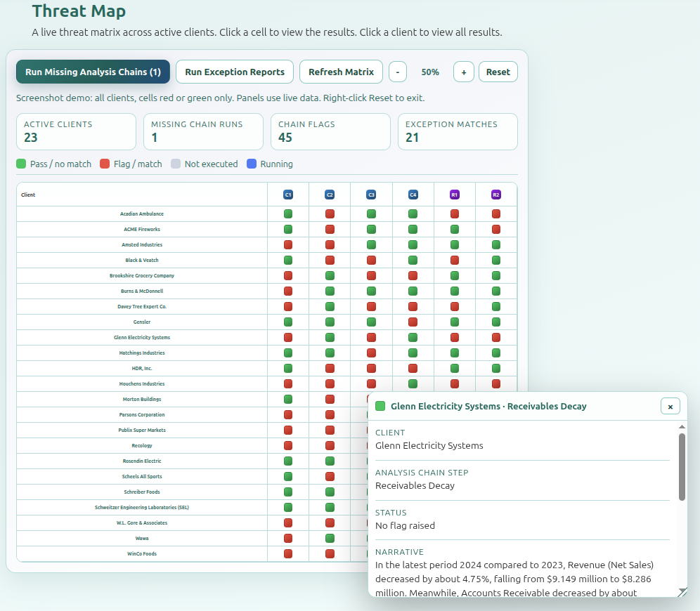Open all results for Glenn Electricity Systems
700x611 pixels.
[142, 338]
